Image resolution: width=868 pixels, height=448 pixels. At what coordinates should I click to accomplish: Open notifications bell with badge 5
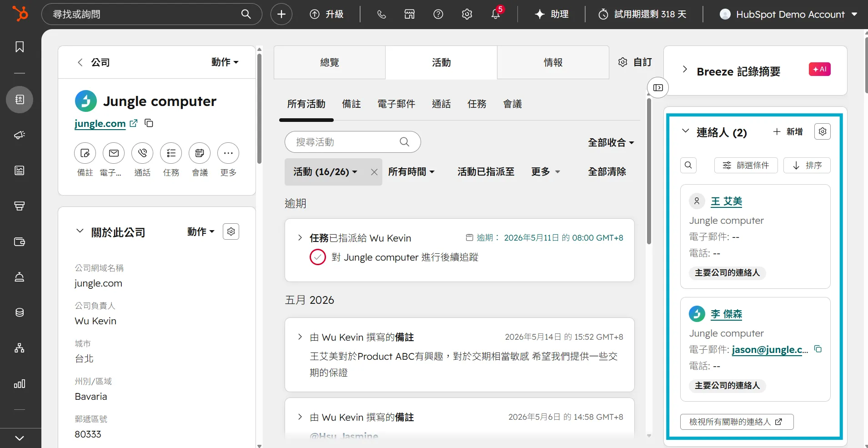(x=496, y=14)
